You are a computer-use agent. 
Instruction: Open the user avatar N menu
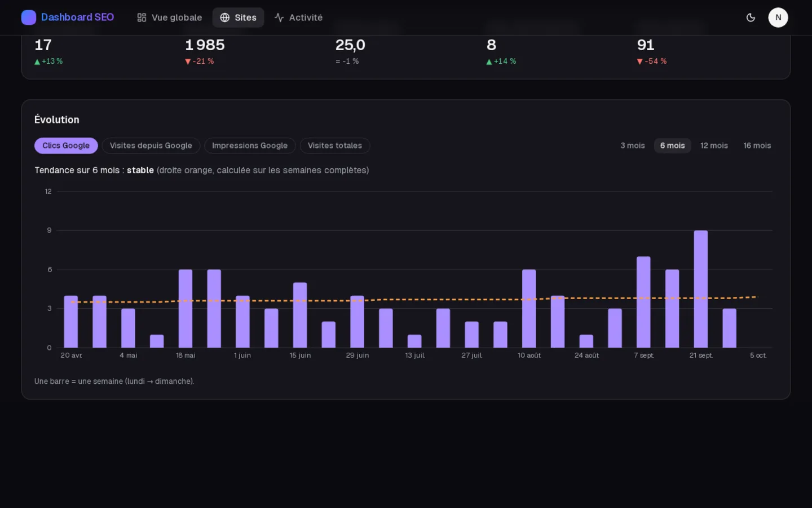click(778, 17)
